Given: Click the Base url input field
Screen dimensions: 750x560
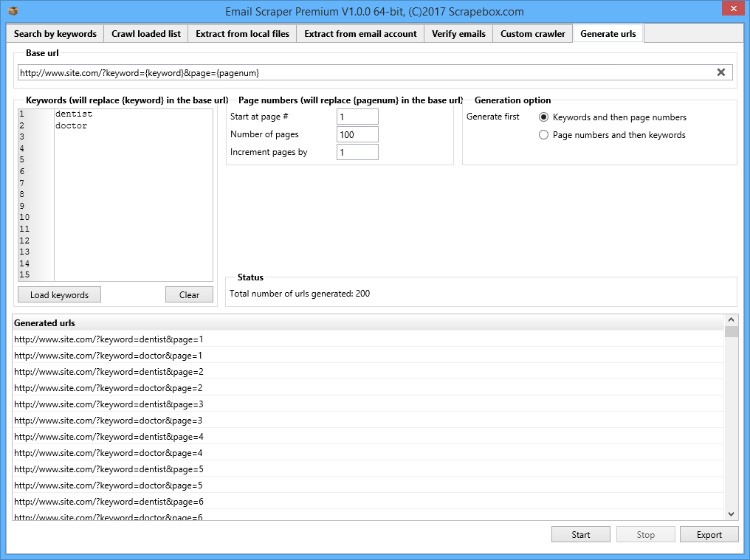Looking at the screenshot, I should (x=362, y=73).
